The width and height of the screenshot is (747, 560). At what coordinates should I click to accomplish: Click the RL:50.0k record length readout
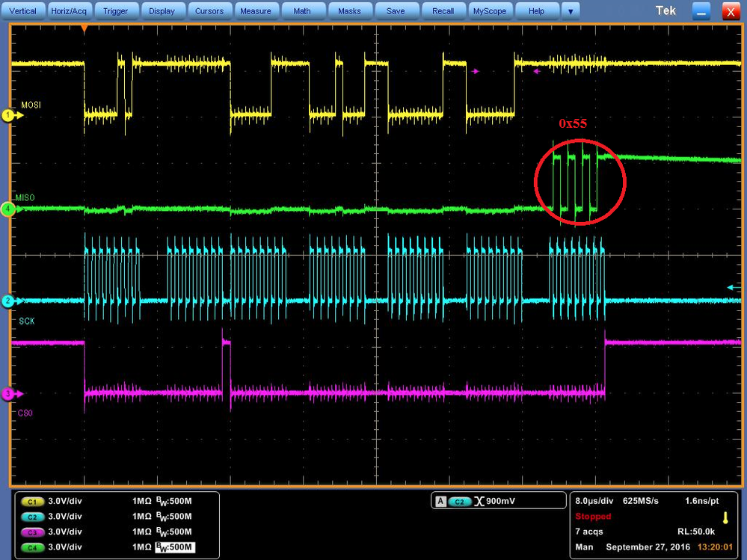pos(698,532)
